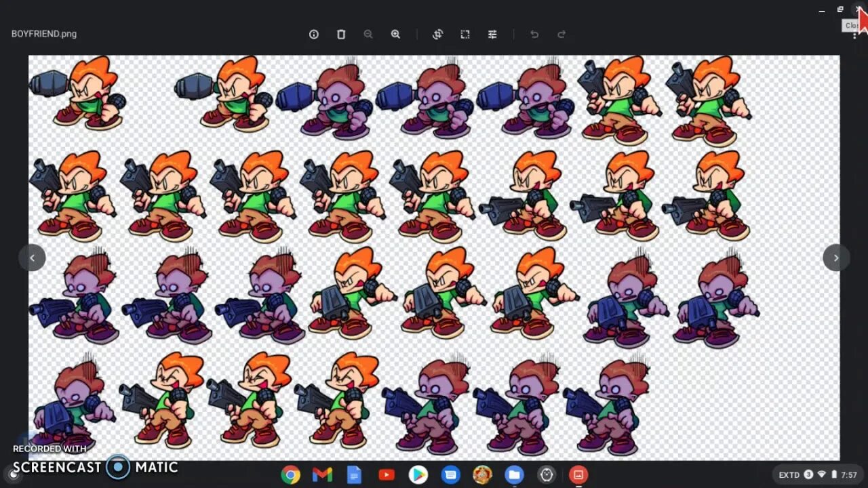
Task: Open the rescale image tool
Action: click(x=465, y=34)
